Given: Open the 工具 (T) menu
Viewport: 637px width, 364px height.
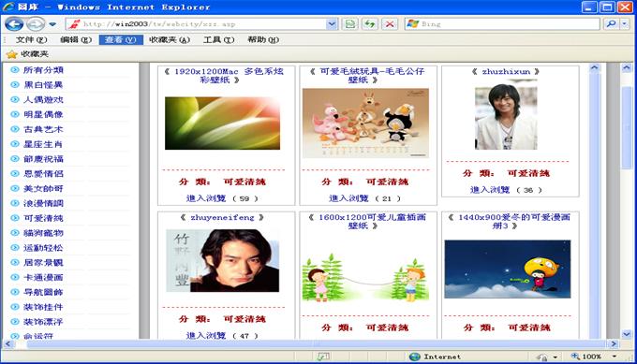Looking at the screenshot, I should [218, 39].
